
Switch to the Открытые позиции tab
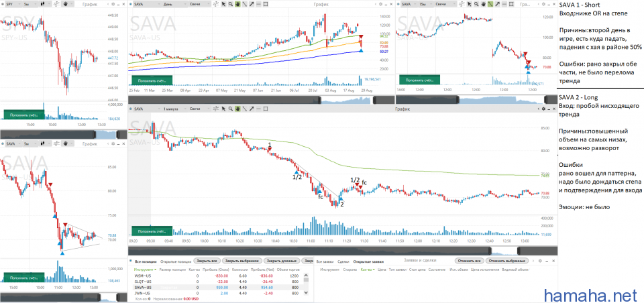coord(176,261)
